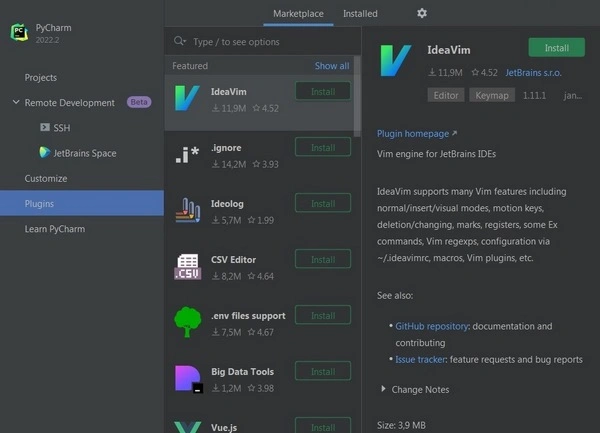This screenshot has width=600, height=433.
Task: Click the JetBrains Space icon
Action: [x=45, y=153]
